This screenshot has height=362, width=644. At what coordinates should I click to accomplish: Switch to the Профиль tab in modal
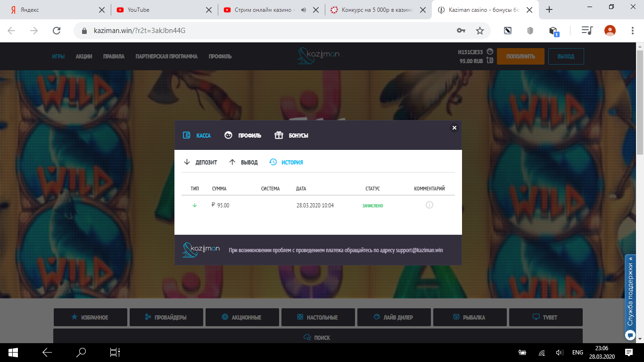click(x=242, y=135)
